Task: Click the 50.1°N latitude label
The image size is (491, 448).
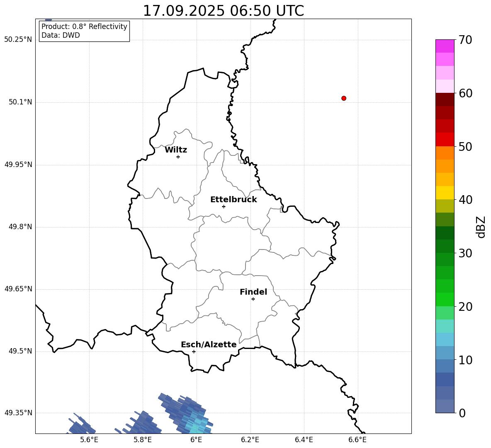Action: click(20, 102)
